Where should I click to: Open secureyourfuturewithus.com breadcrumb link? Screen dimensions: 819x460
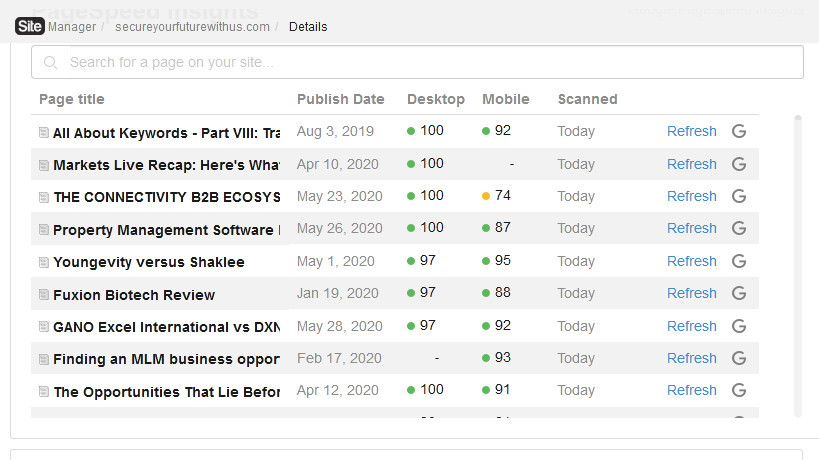point(192,27)
